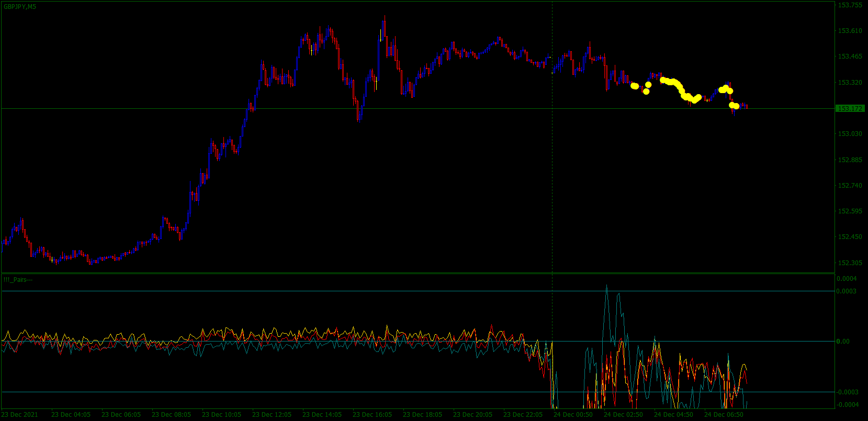Click the 153.030 price scale label
868x421 pixels.
tap(850, 134)
